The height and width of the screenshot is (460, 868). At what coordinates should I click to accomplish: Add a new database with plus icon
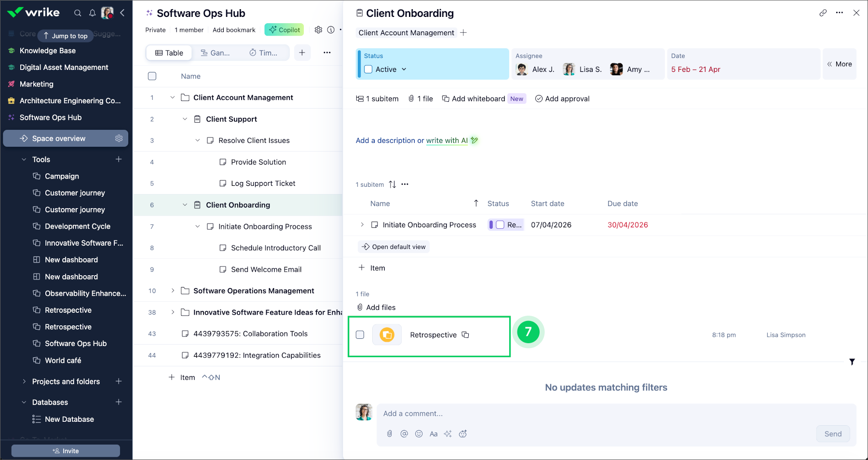(119, 402)
